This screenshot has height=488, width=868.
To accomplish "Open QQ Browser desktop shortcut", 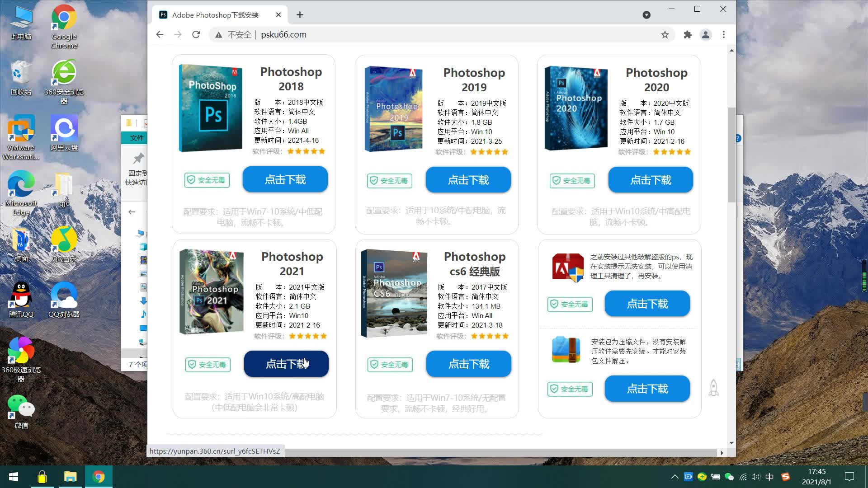I will 64,300.
